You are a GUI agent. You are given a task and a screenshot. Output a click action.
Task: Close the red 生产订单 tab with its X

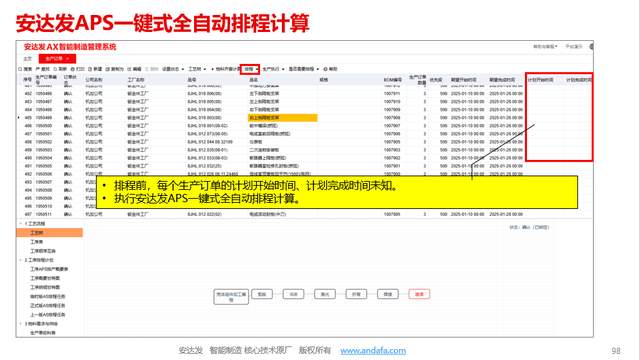click(68, 59)
